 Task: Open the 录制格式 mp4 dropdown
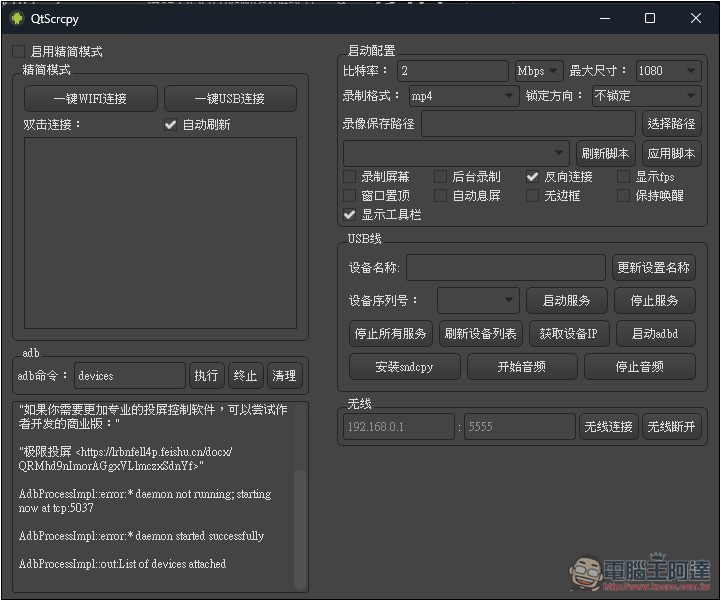point(464,96)
